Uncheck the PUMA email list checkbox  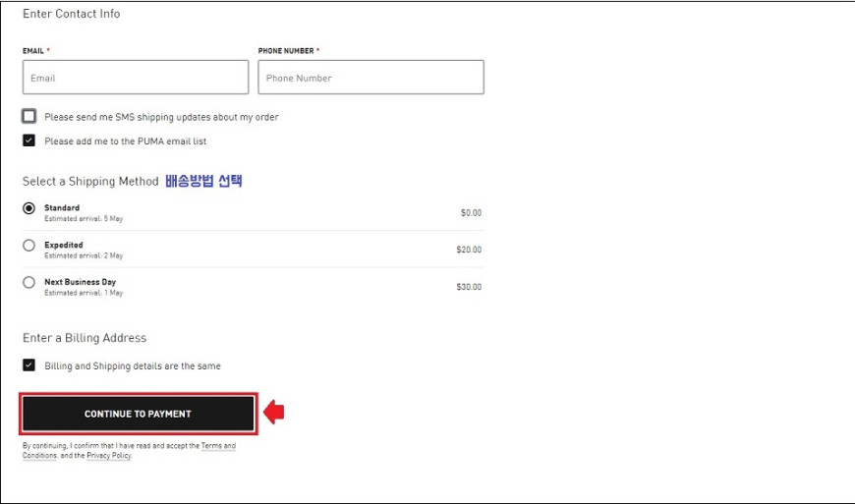point(28,140)
